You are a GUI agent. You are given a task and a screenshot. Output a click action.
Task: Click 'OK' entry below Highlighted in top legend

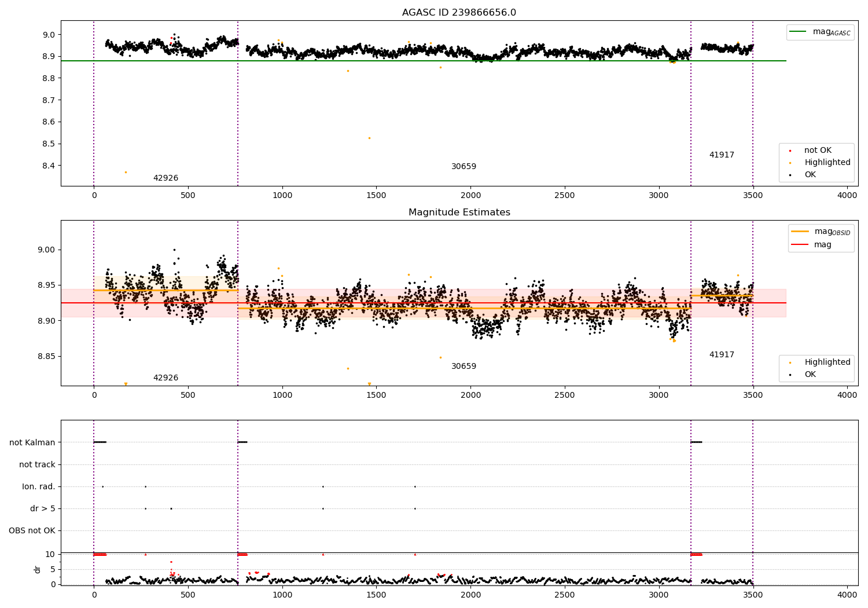810,175
